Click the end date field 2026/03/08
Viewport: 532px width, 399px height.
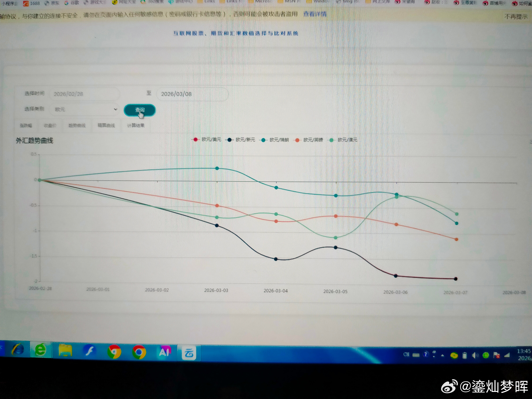192,94
